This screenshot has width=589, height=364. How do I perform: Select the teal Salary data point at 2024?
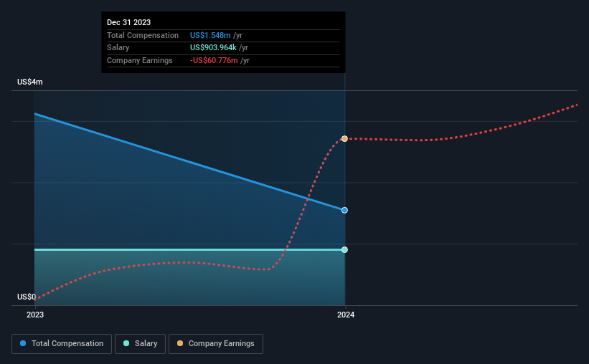click(344, 249)
